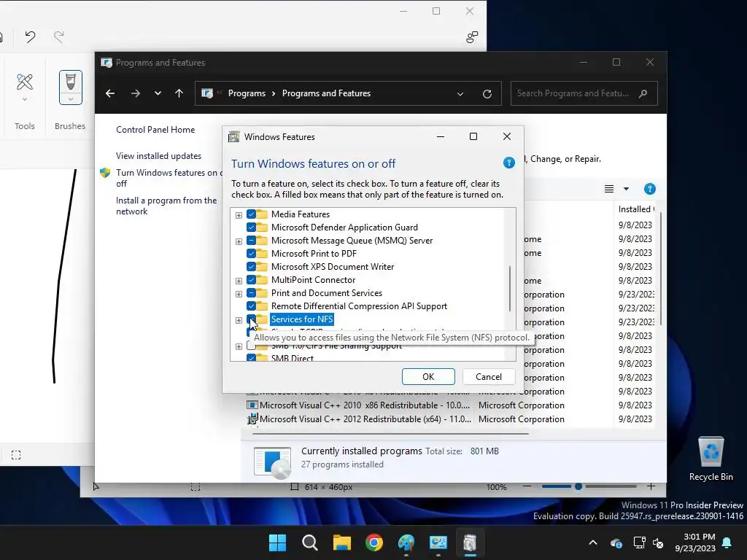Select Programs in the breadcrumb path
The height and width of the screenshot is (560, 747).
(x=247, y=93)
